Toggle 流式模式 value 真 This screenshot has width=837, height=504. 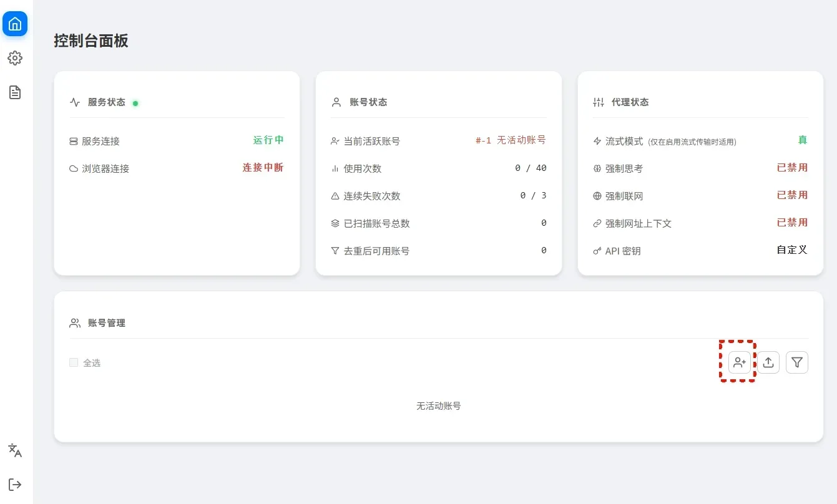[x=803, y=140]
